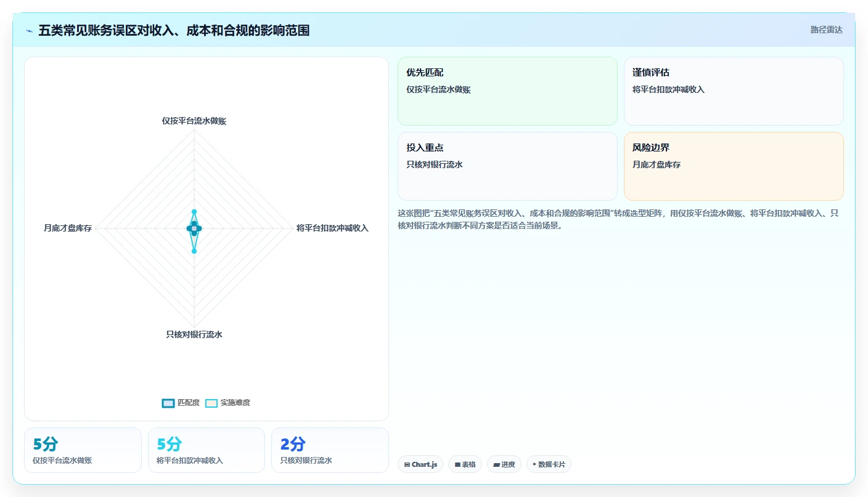Click the 路径雷达 label in header

coord(826,30)
